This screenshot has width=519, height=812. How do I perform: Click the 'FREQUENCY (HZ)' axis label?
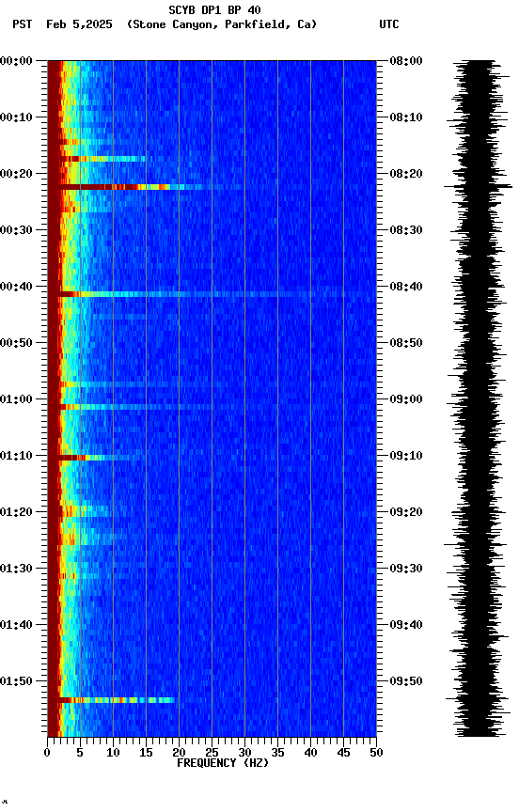coord(223,763)
